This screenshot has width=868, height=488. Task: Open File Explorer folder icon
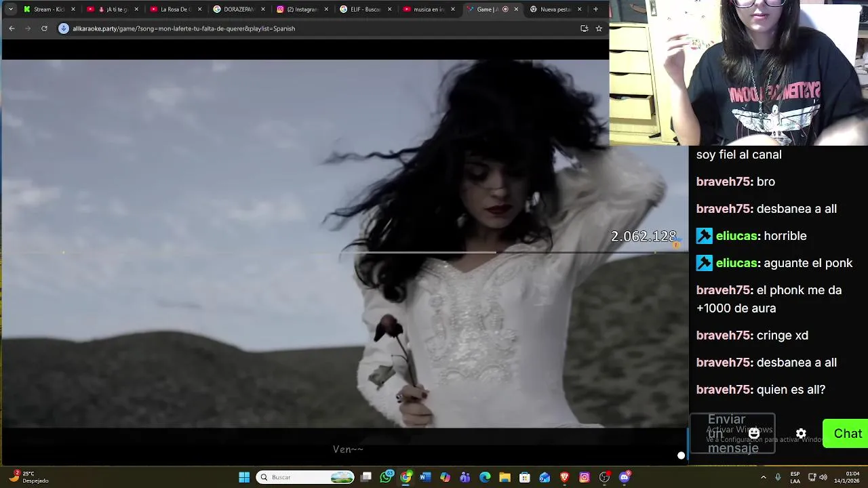[x=505, y=477]
